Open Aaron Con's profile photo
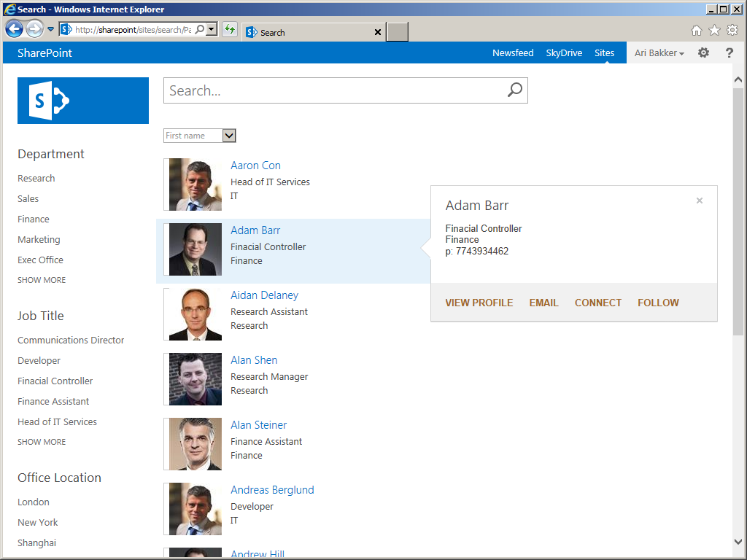The width and height of the screenshot is (747, 560). pos(196,184)
